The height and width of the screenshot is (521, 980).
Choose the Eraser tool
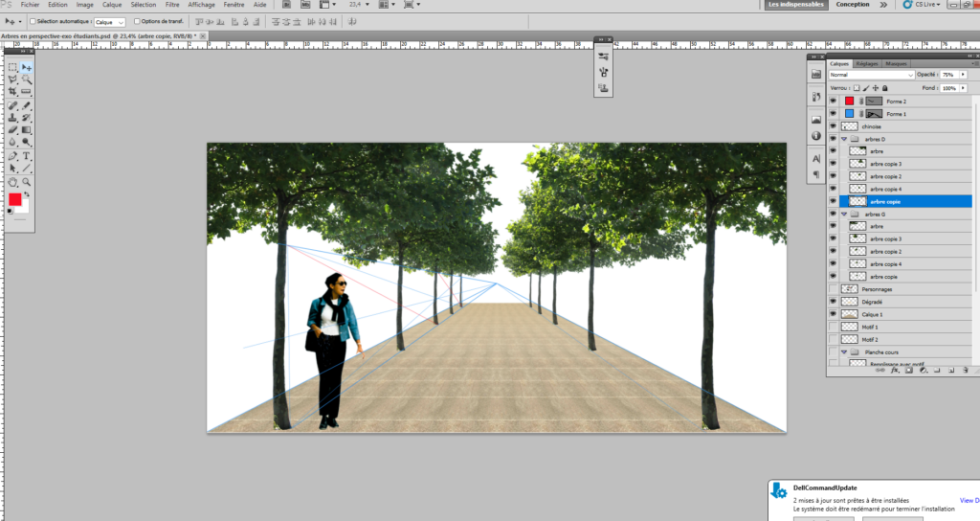[12, 130]
